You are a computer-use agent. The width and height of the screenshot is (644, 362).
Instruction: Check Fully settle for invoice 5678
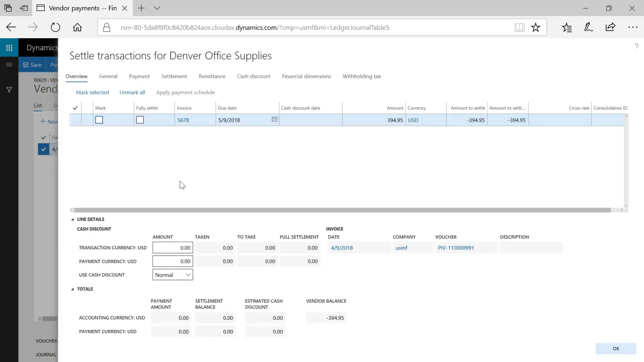140,120
